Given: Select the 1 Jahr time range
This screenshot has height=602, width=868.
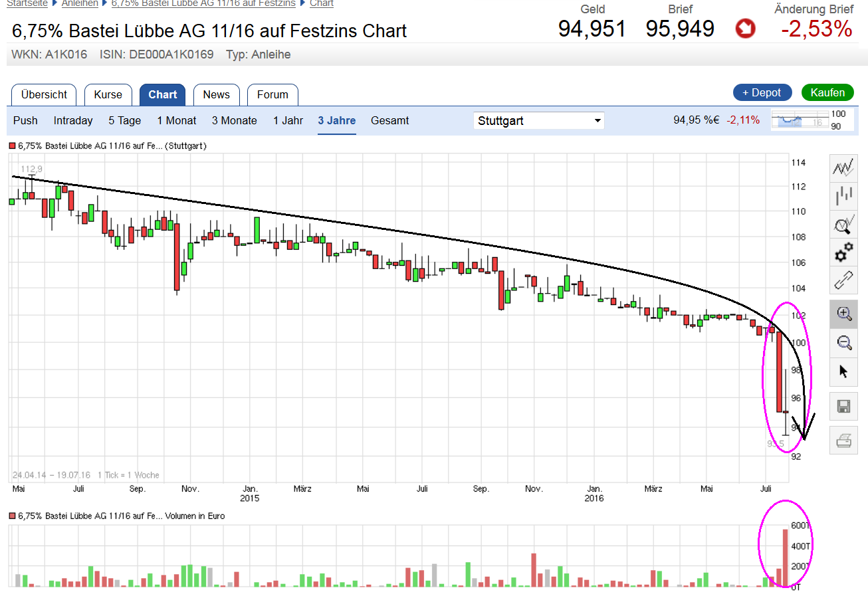Looking at the screenshot, I should (x=288, y=121).
